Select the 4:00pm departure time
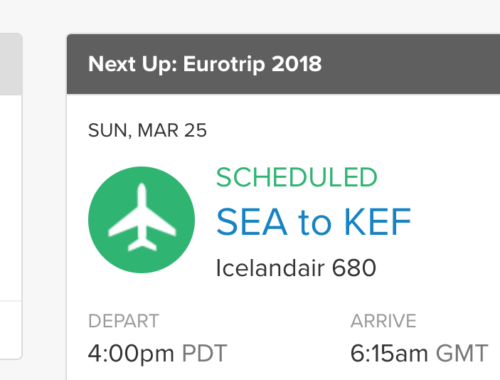The image size is (500, 380). 131,354
